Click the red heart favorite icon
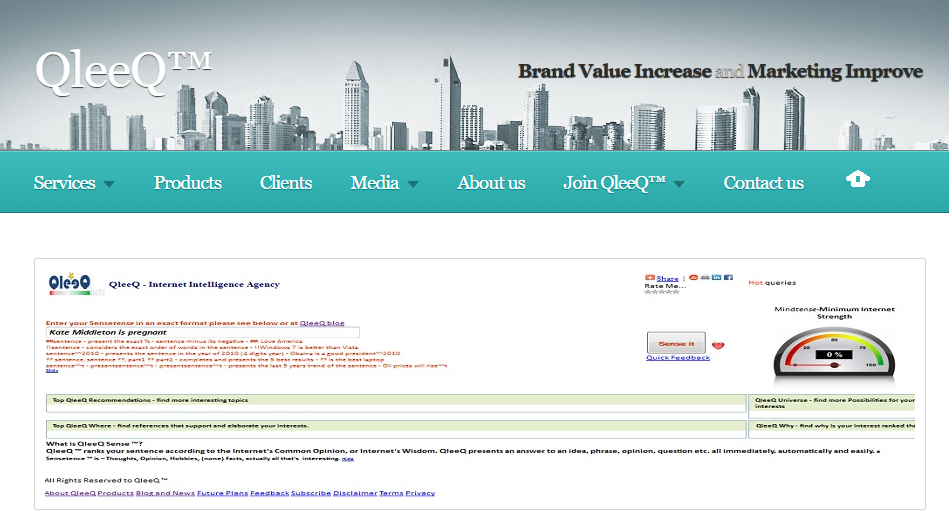This screenshot has width=949, height=514. click(718, 346)
